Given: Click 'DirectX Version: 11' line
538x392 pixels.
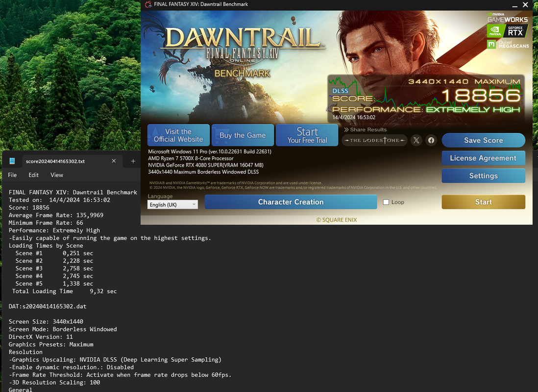Looking at the screenshot, I should 41,337.
